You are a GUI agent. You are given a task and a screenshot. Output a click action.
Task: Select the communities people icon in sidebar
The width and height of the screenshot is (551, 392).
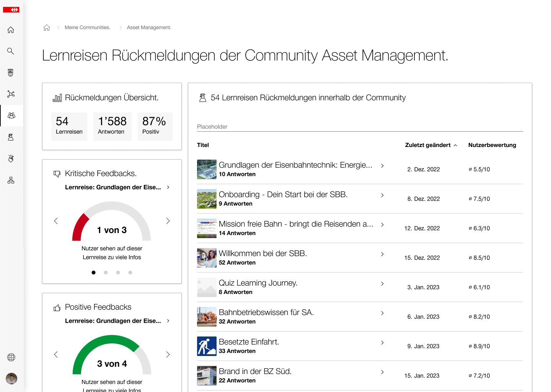11,116
